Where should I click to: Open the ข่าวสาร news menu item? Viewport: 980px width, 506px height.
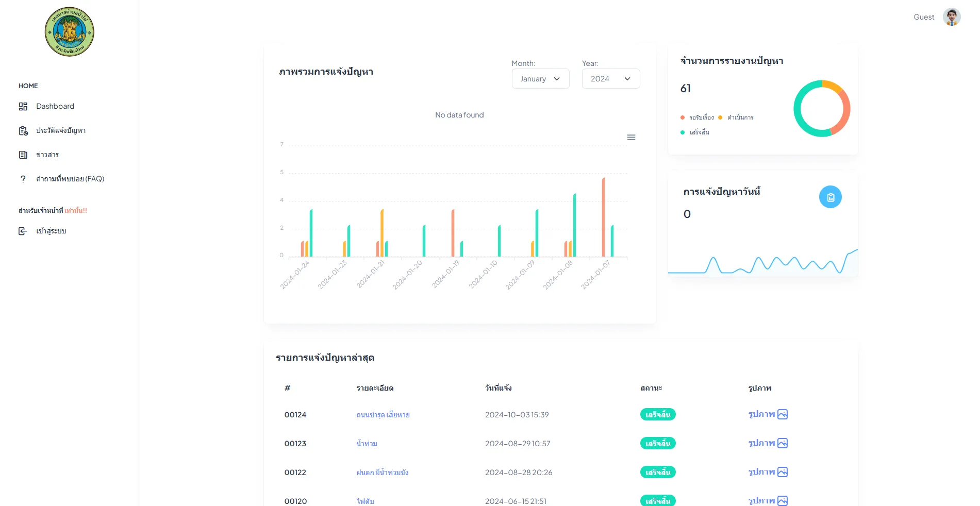47,155
